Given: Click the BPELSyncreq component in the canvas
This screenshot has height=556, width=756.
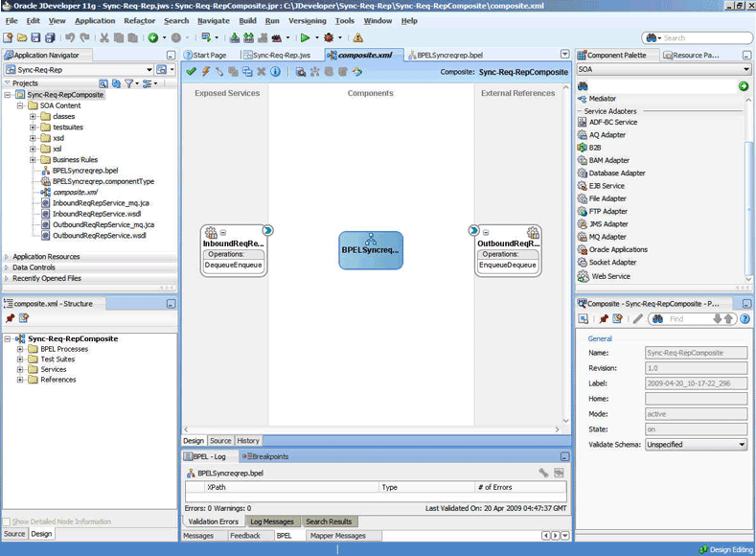Looking at the screenshot, I should [x=370, y=250].
